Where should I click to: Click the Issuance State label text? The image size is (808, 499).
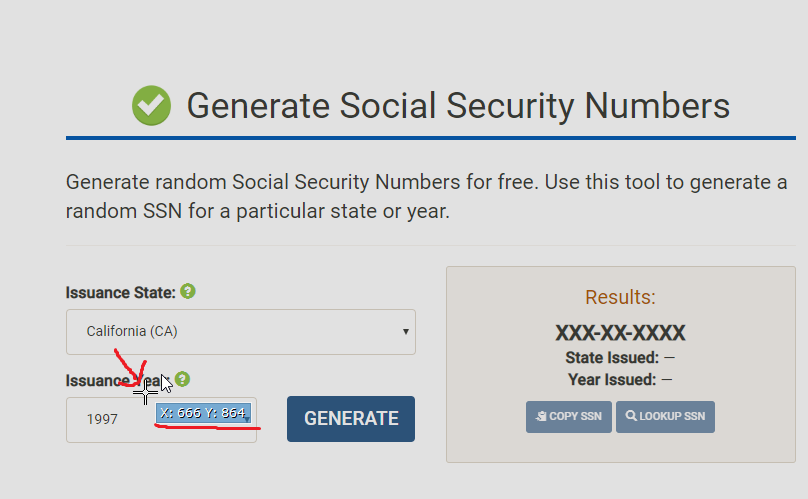120,293
